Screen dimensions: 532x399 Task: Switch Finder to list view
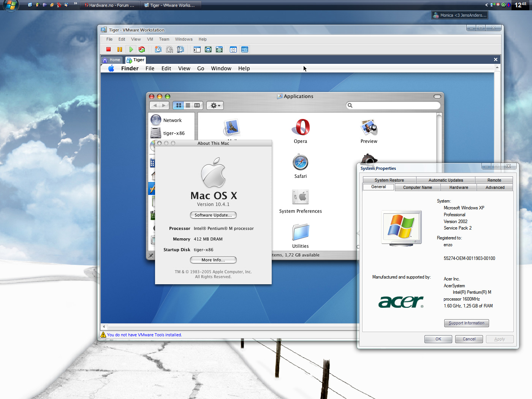pos(188,105)
